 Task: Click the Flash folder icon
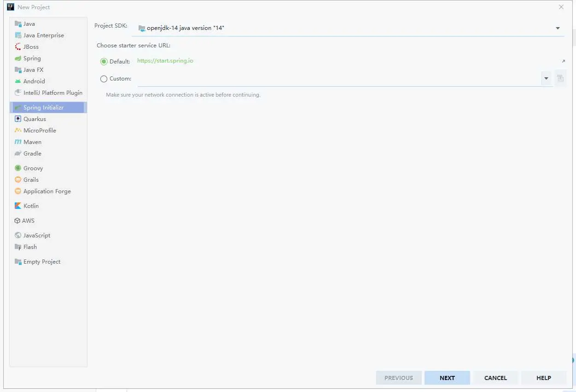(18, 247)
